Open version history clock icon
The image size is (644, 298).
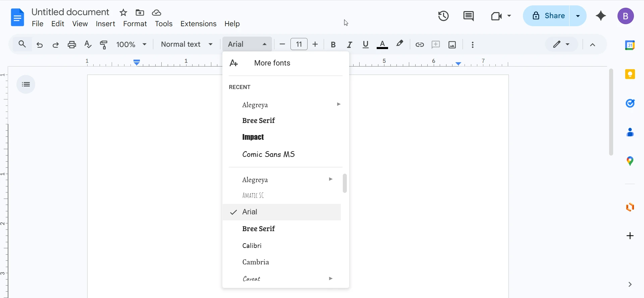(x=443, y=16)
